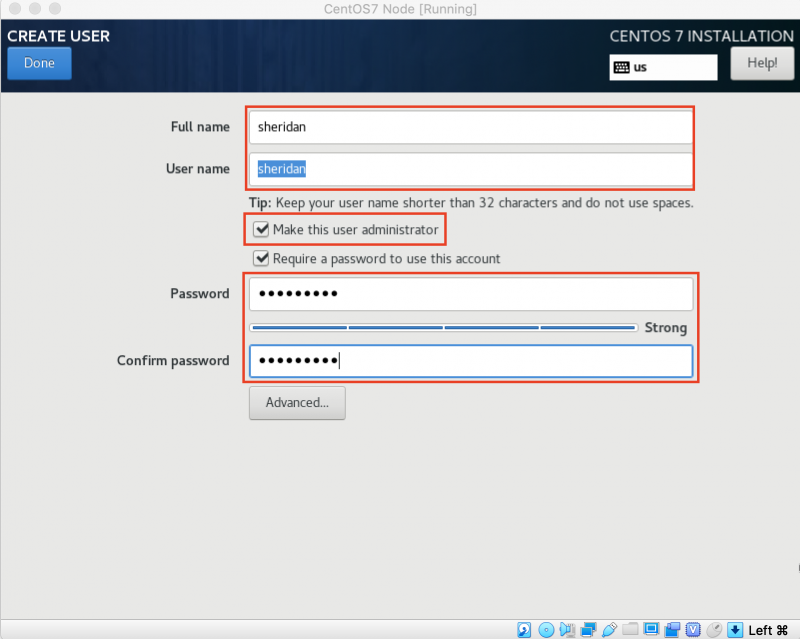Click the 'Strong' strength label
The image size is (800, 639).
pyautogui.click(x=666, y=328)
